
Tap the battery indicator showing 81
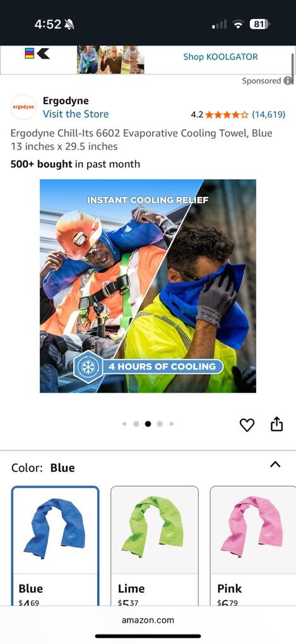pyautogui.click(x=259, y=24)
